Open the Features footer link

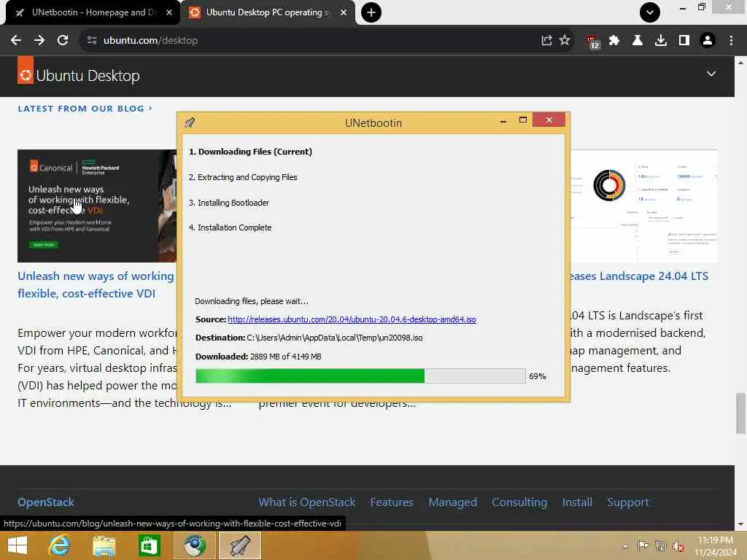coord(392,502)
